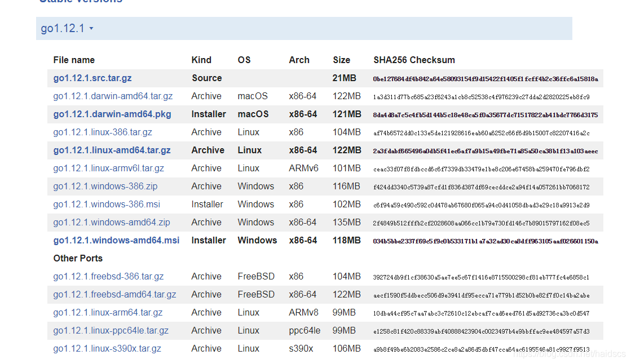
Task: Download go1.12.1.linux-ppc64le.tar.gz archive
Action: (111, 331)
